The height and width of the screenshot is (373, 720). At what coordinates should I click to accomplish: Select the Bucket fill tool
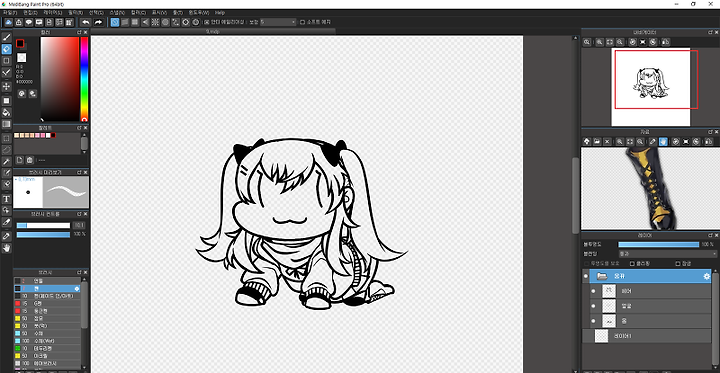tap(6, 112)
